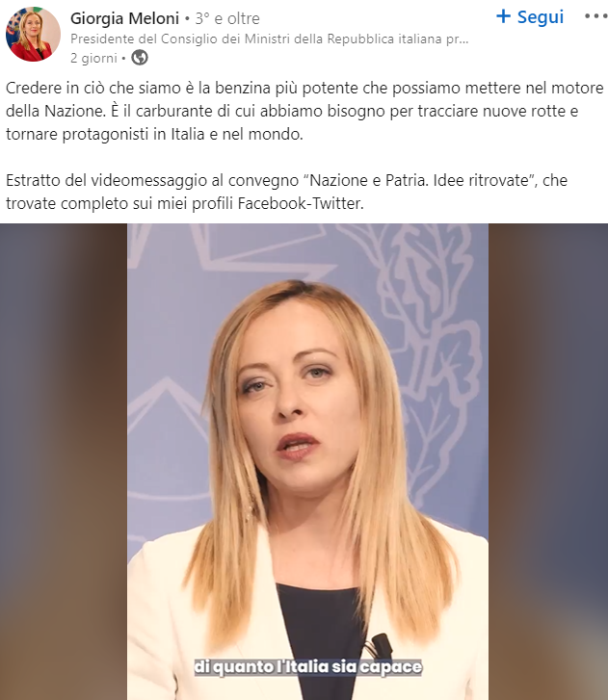
Task: Select the '3° e oltre' connection label
Action: pyautogui.click(x=227, y=18)
